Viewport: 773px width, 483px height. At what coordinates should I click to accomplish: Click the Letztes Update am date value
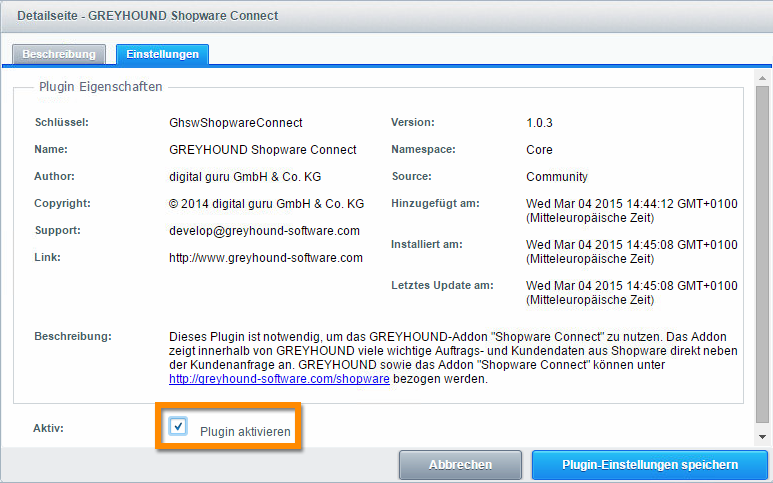632,293
